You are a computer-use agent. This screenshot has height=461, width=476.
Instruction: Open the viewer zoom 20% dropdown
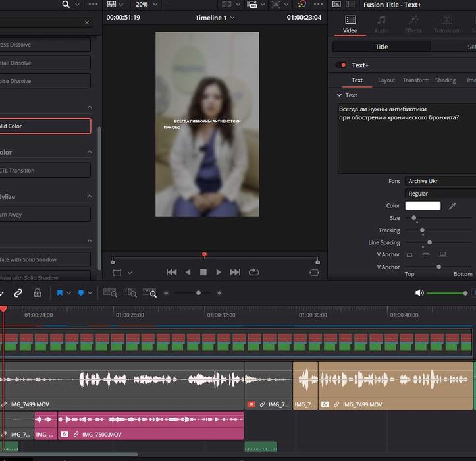145,4
